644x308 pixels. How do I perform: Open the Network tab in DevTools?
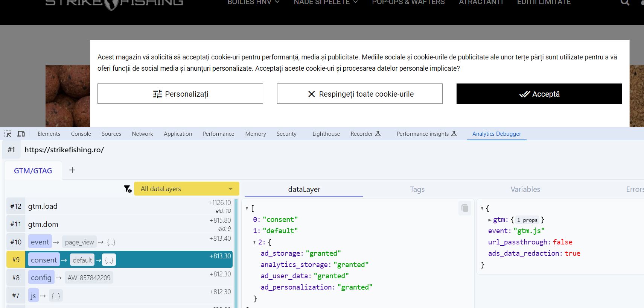pyautogui.click(x=142, y=134)
